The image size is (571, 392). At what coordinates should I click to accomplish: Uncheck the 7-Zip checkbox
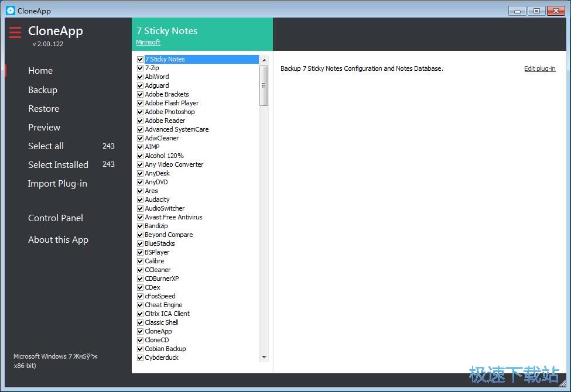[140, 68]
